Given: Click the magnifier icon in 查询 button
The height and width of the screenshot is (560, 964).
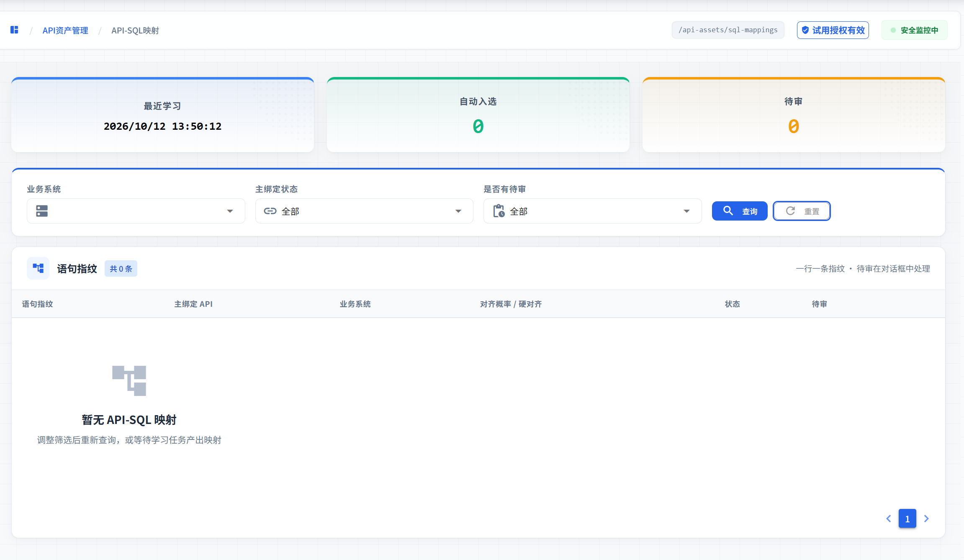Looking at the screenshot, I should coord(728,211).
